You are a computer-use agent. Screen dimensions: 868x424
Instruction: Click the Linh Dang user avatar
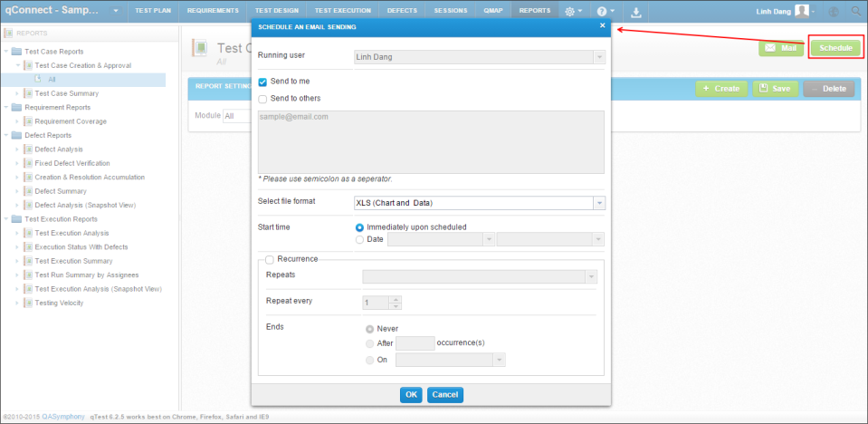801,11
